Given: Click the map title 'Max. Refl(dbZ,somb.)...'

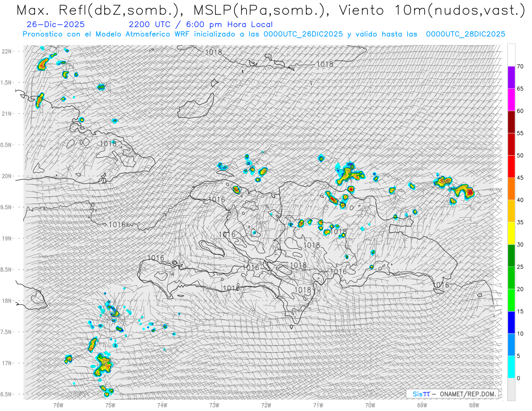Looking at the screenshot, I should pyautogui.click(x=270, y=10).
